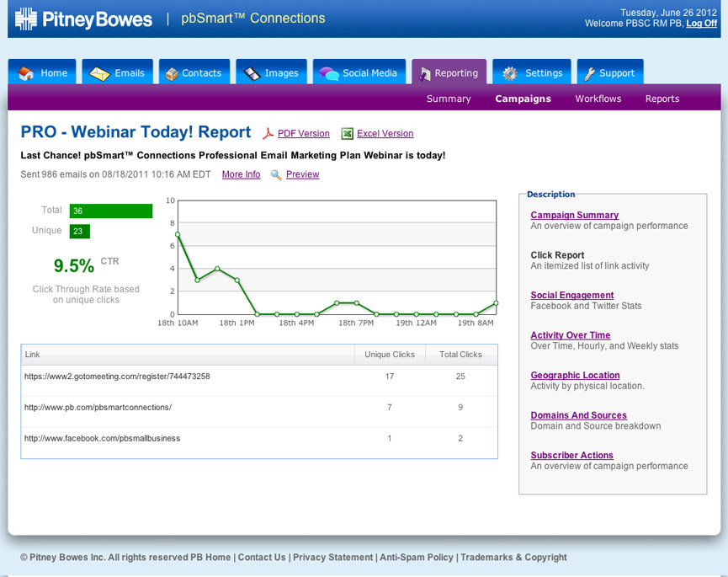Viewport: 728px width, 577px height.
Task: Download the PDF Version link
Action: pyautogui.click(x=304, y=134)
